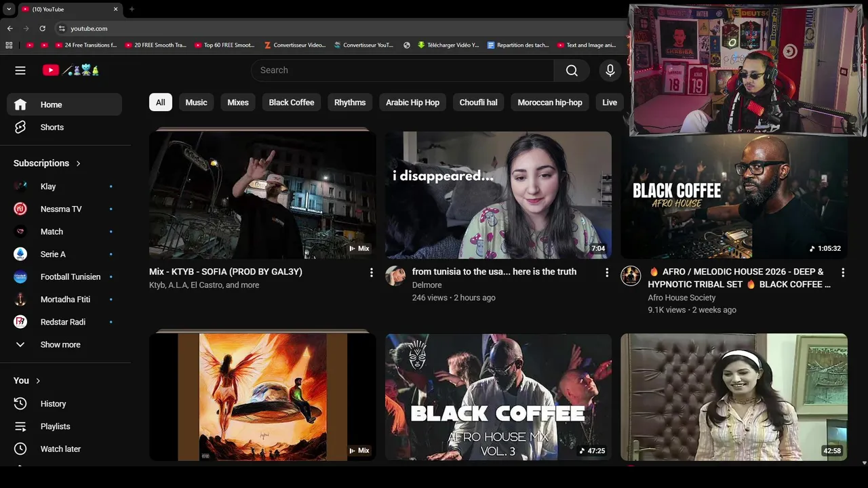Screen dimensions: 868x488
Task: Open the '24 Free Transitions' bookmark
Action: (x=85, y=45)
